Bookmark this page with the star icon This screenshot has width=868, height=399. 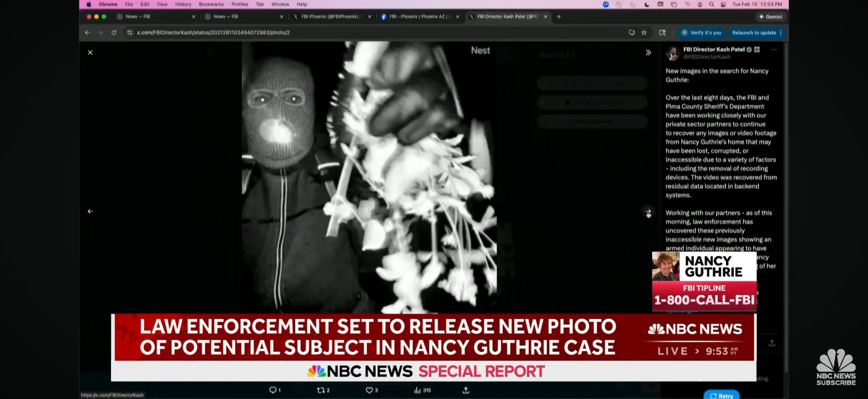pyautogui.click(x=644, y=32)
